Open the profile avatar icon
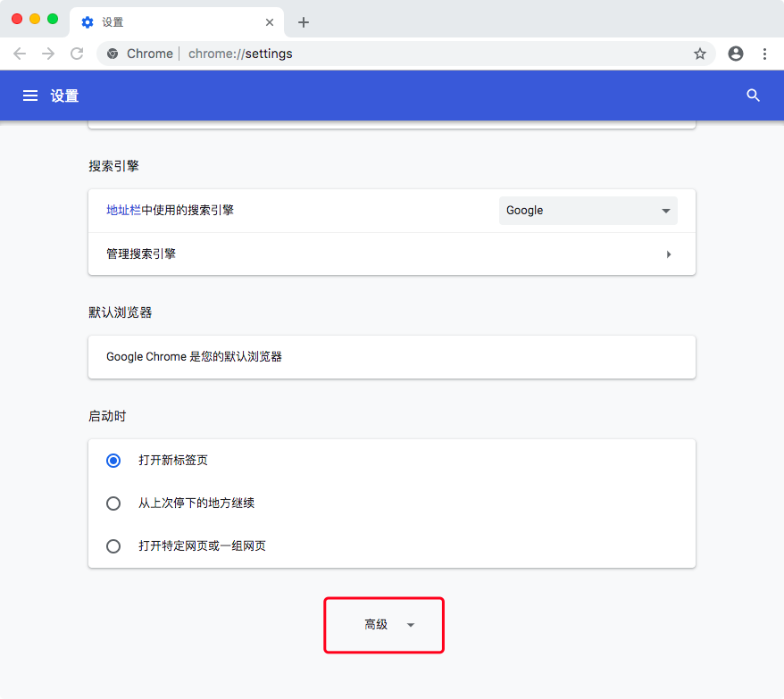Image resolution: width=784 pixels, height=699 pixels. [x=735, y=54]
